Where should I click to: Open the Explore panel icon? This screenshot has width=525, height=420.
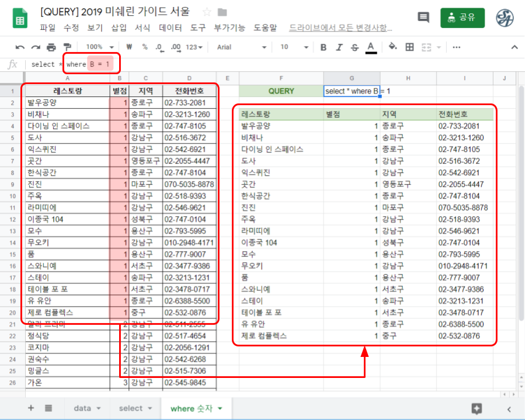(x=476, y=407)
